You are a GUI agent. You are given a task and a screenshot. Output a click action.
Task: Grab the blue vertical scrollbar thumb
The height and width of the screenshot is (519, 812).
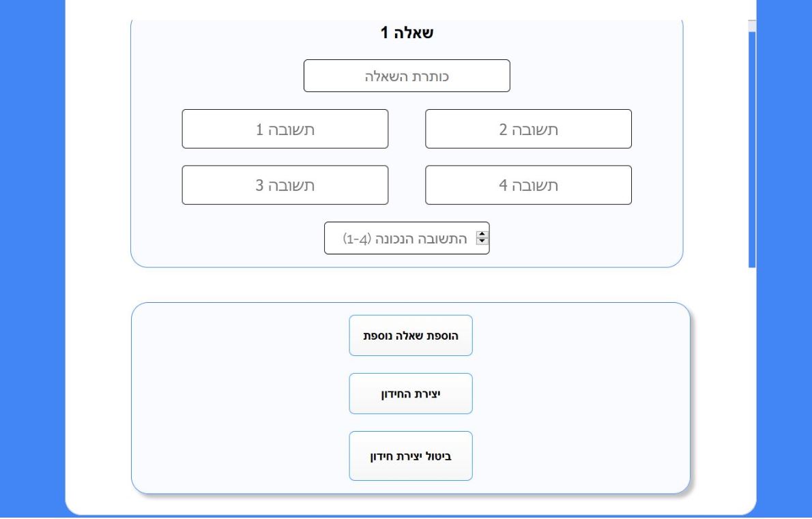(x=752, y=150)
